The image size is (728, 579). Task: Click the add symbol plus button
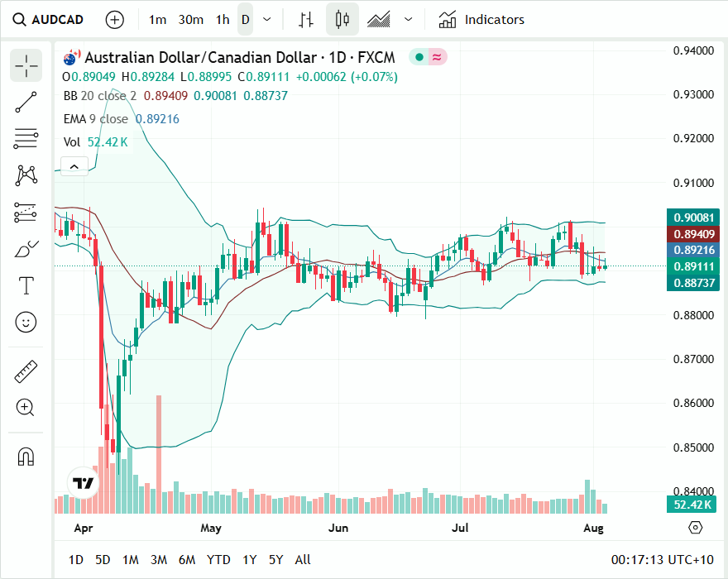[115, 20]
